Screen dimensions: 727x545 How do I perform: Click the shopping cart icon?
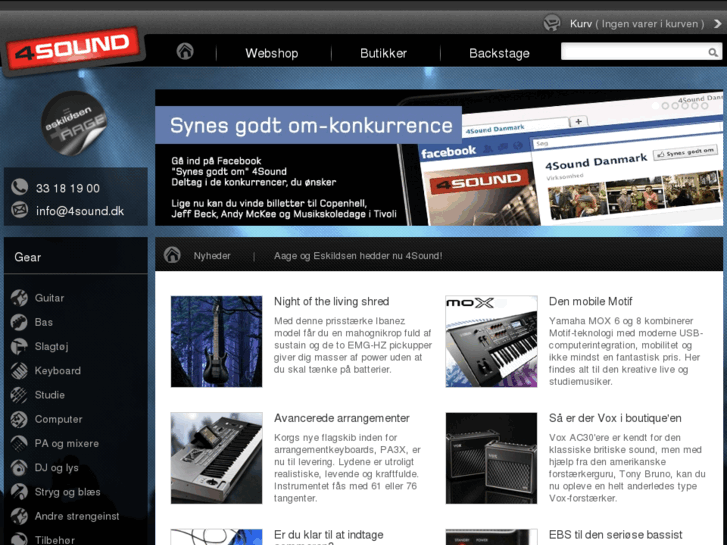click(x=552, y=23)
